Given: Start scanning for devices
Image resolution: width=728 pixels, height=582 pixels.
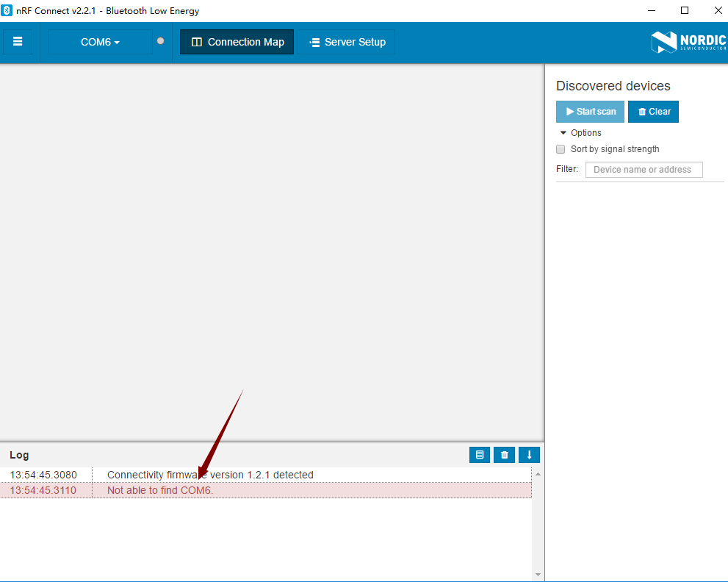Looking at the screenshot, I should (x=590, y=112).
